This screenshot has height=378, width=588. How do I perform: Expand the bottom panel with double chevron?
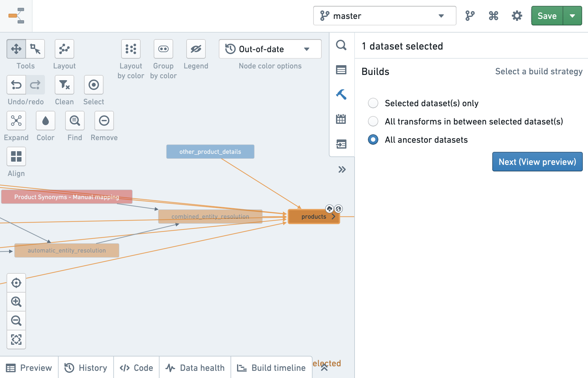(x=324, y=368)
